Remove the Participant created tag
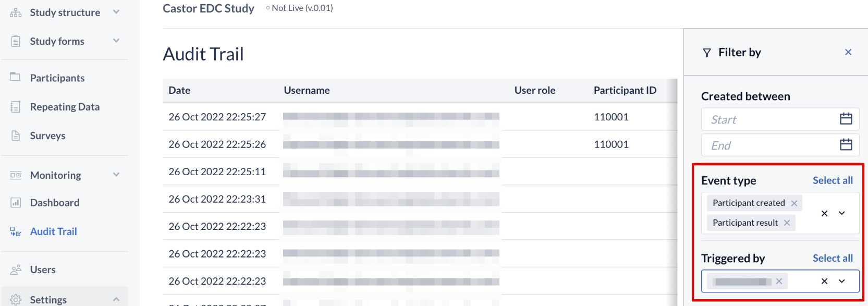The image size is (868, 306). (x=794, y=203)
